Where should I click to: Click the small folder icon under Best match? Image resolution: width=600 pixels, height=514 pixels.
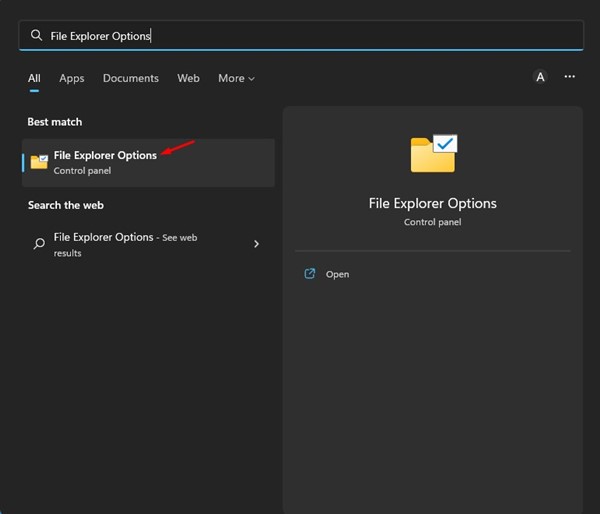39,162
